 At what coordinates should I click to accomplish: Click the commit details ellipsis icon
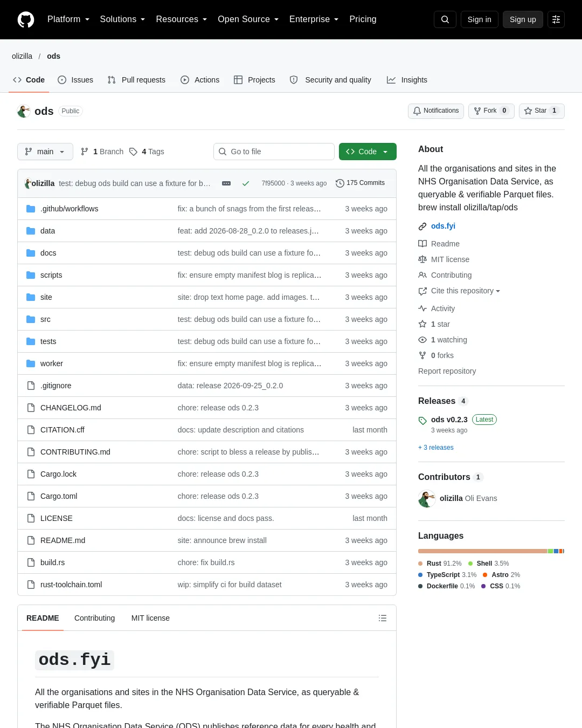(226, 183)
